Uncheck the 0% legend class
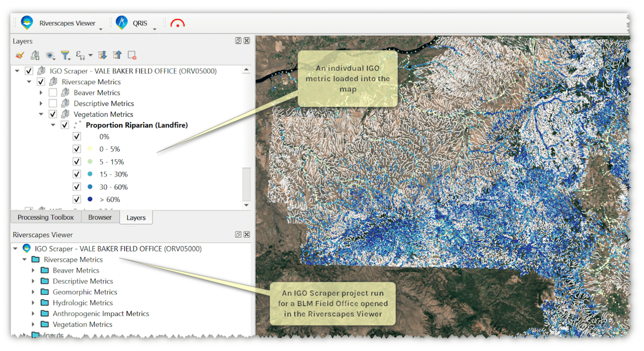The image size is (644, 351). (77, 137)
